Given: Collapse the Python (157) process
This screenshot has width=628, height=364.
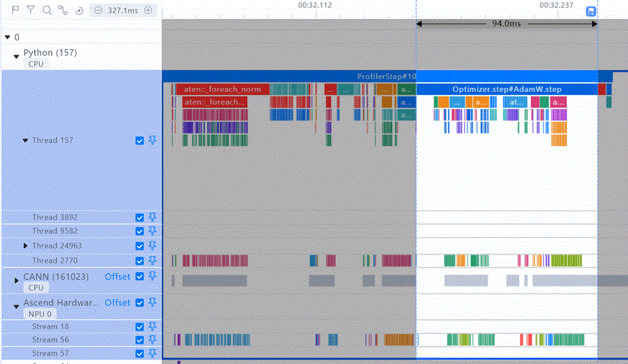Looking at the screenshot, I should (x=17, y=57).
